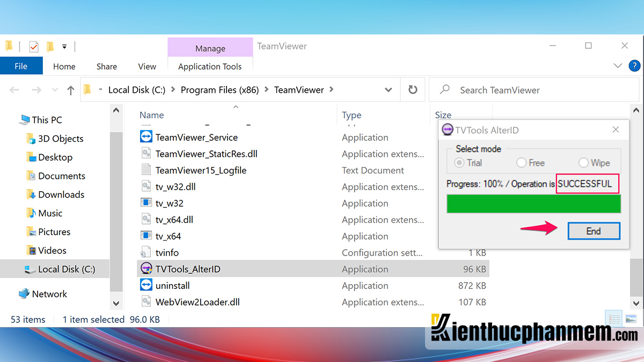Switch to the Share ribbon tab

[x=107, y=66]
